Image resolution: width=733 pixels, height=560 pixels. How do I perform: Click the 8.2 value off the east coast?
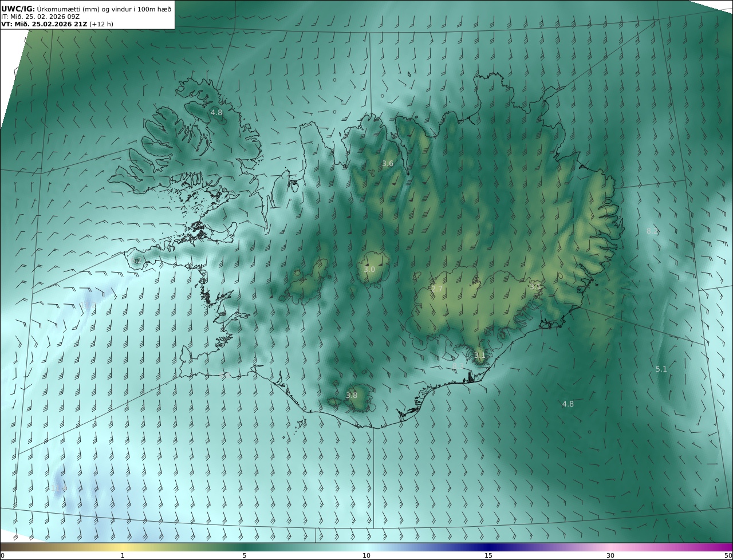[x=652, y=231]
